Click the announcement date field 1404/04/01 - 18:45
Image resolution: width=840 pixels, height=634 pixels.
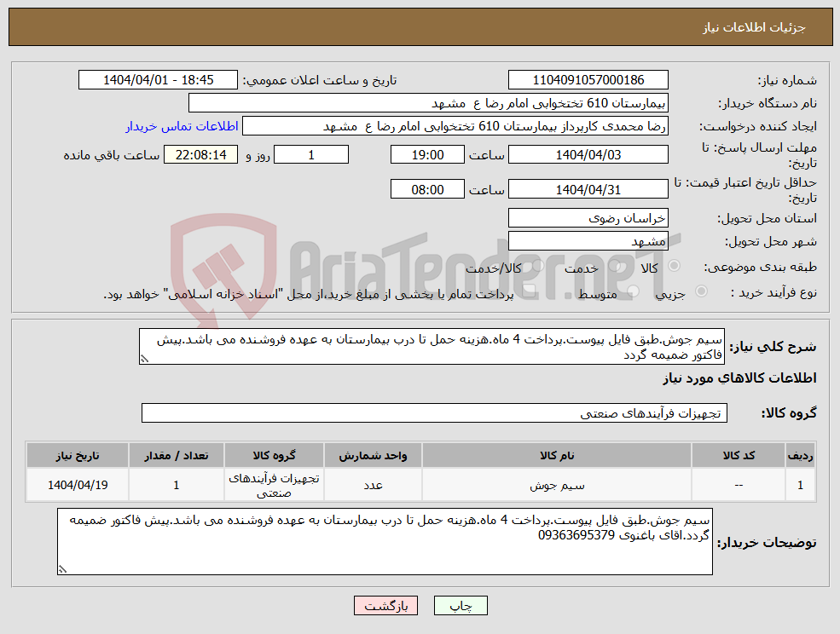[158, 80]
